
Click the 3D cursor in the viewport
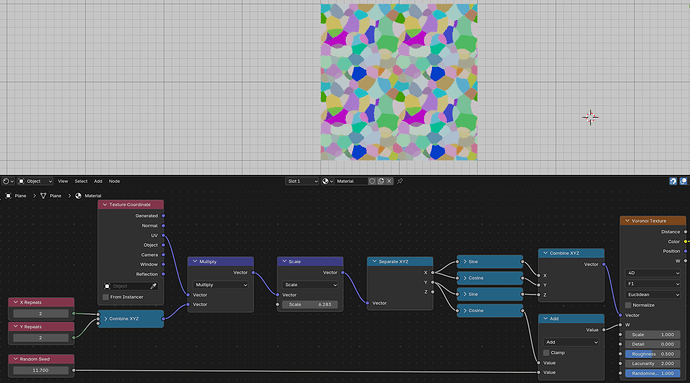590,118
